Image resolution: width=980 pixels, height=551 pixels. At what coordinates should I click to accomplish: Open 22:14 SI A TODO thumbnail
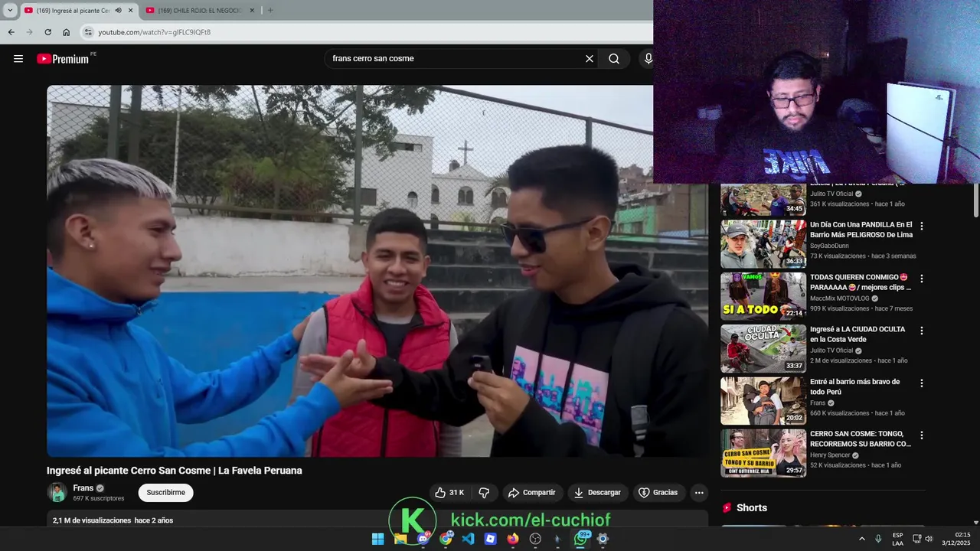point(763,296)
